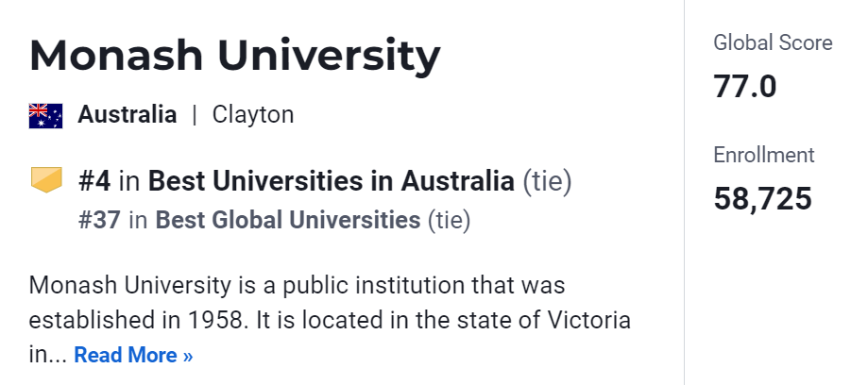868x385 pixels.
Task: Click the Australian flag icon
Action: click(x=45, y=115)
